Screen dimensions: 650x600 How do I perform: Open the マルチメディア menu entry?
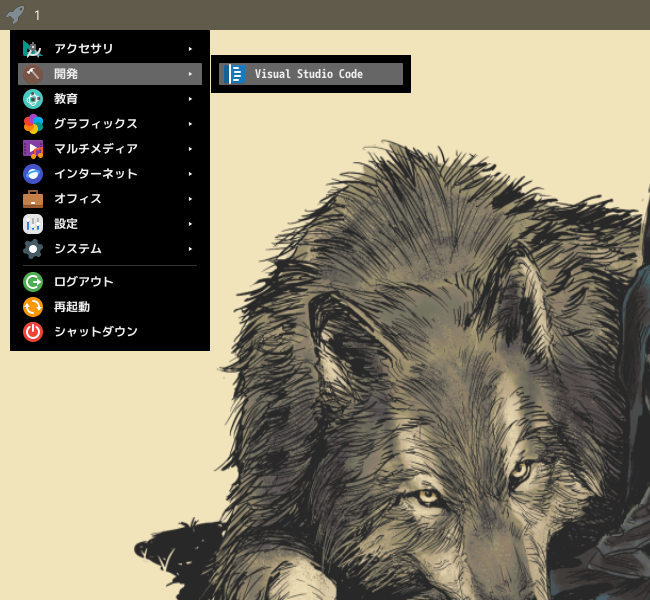pyautogui.click(x=110, y=149)
